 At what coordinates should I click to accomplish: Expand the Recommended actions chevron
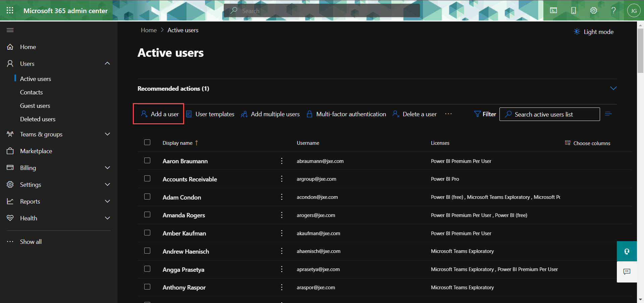pos(613,88)
